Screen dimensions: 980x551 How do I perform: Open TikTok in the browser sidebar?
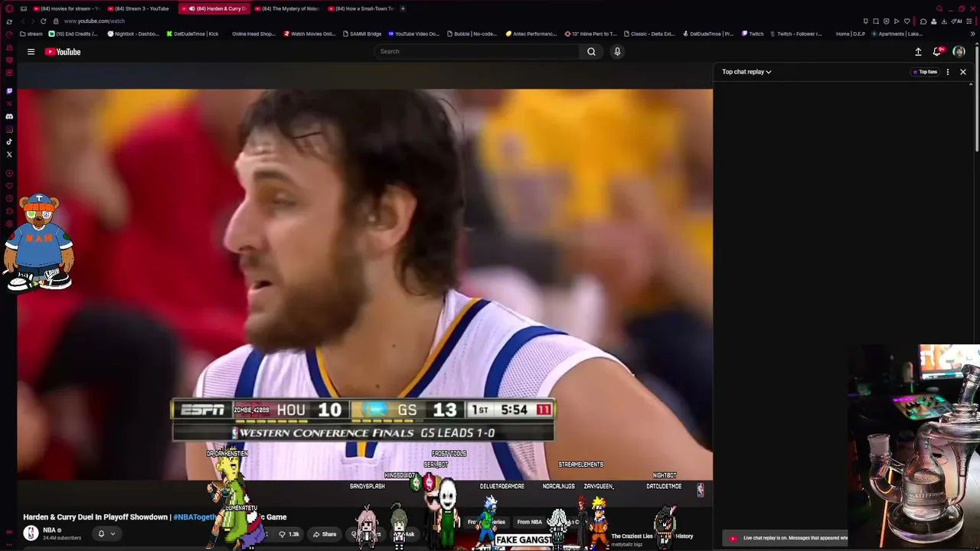(9, 142)
